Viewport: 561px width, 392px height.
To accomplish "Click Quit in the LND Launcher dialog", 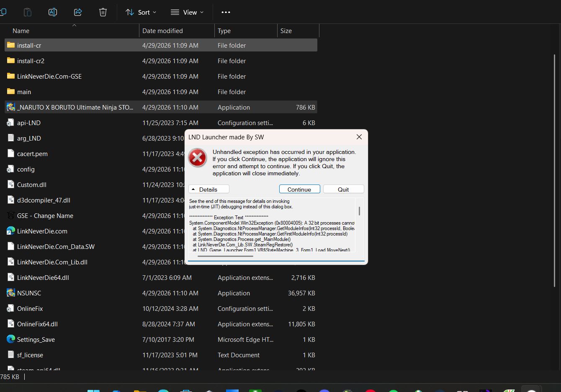I will click(343, 189).
